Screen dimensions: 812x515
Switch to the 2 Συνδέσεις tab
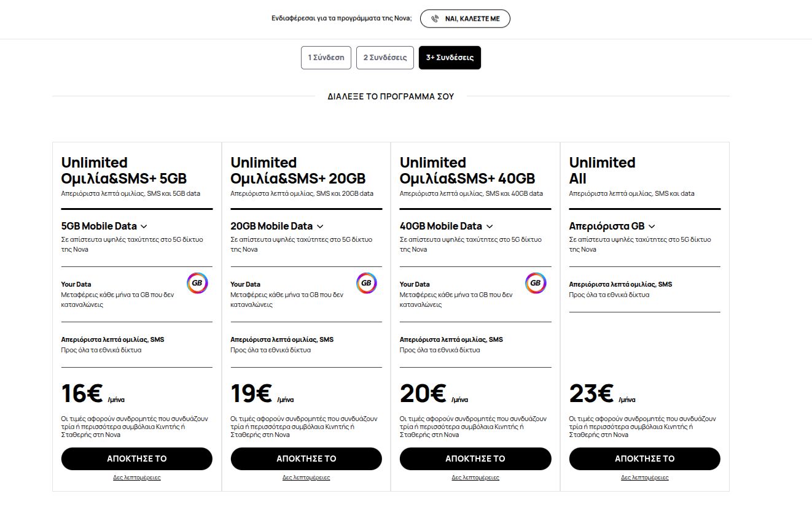pos(385,58)
